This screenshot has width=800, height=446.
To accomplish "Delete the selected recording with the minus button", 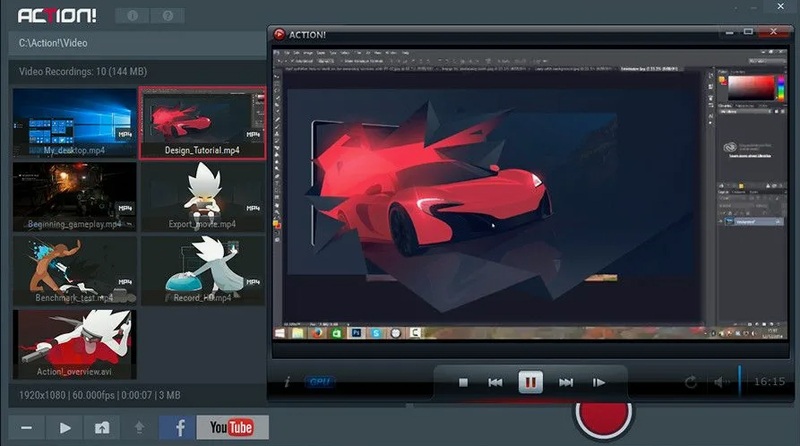I will 26,428.
